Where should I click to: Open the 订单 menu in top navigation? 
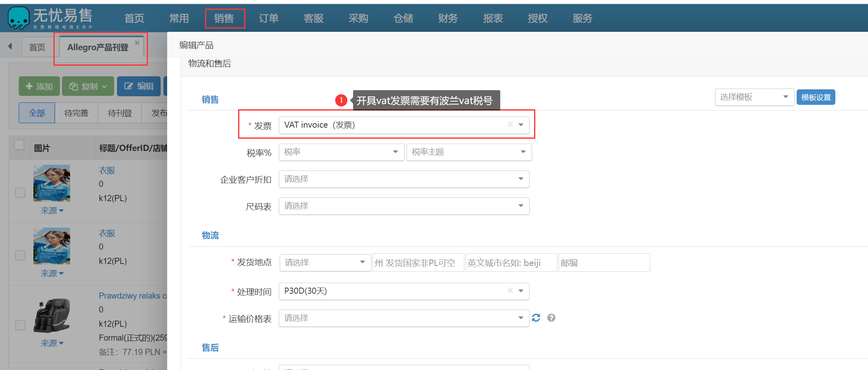269,18
